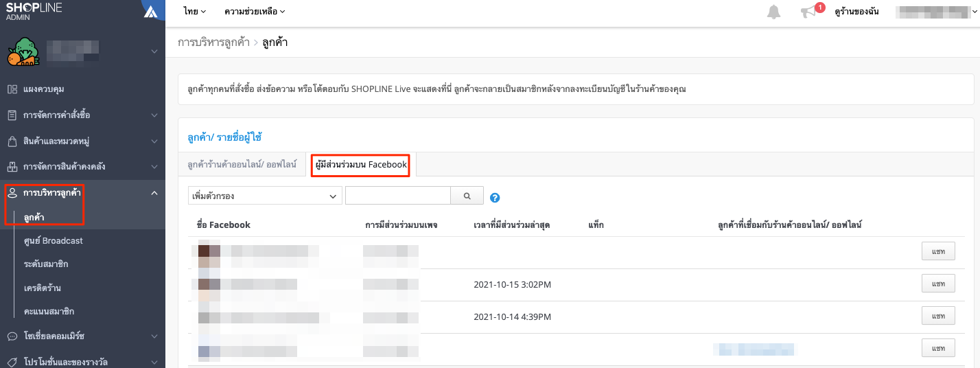Click the 2021-10-15 3:02PM timestamp
Image resolution: width=980 pixels, height=368 pixels.
tap(513, 284)
